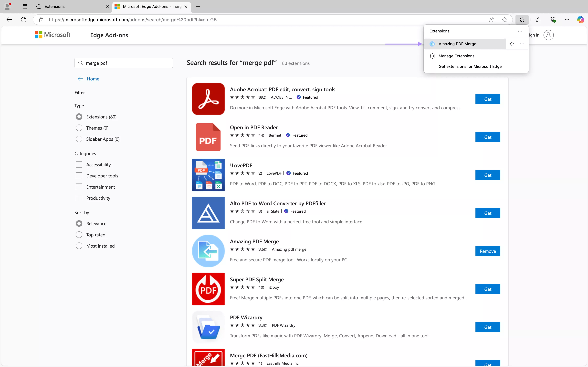Image resolution: width=588 pixels, height=367 pixels.
Task: Open Settings and more in Edge toolbar
Action: point(567,20)
